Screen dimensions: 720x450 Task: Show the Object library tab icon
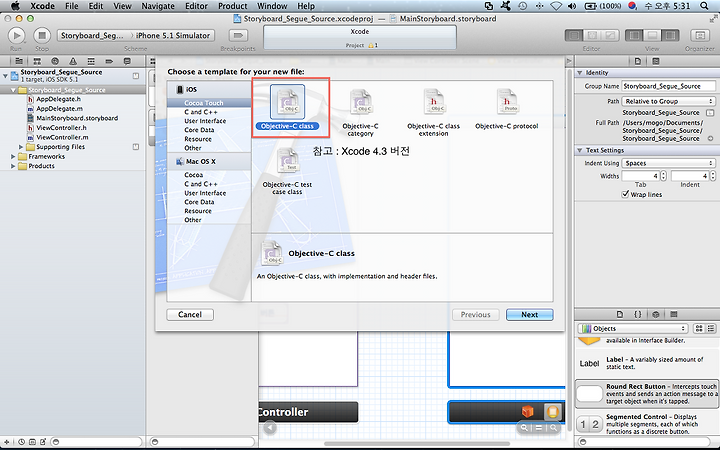pyautogui.click(x=656, y=315)
